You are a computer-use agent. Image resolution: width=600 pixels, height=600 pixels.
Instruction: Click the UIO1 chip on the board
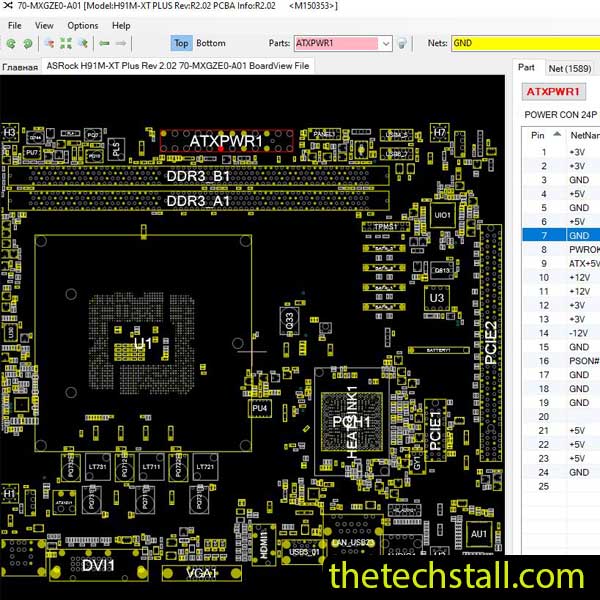click(x=442, y=215)
